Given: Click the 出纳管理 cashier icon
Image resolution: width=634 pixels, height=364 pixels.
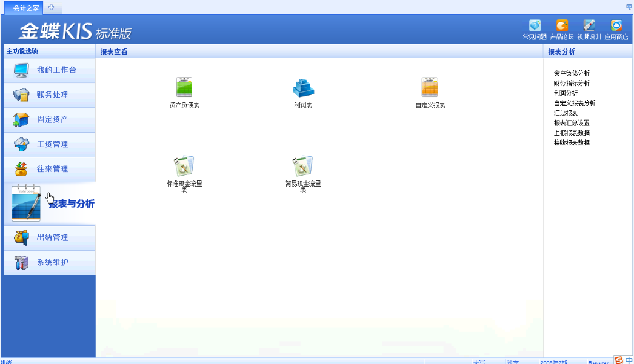Looking at the screenshot, I should pos(21,237).
